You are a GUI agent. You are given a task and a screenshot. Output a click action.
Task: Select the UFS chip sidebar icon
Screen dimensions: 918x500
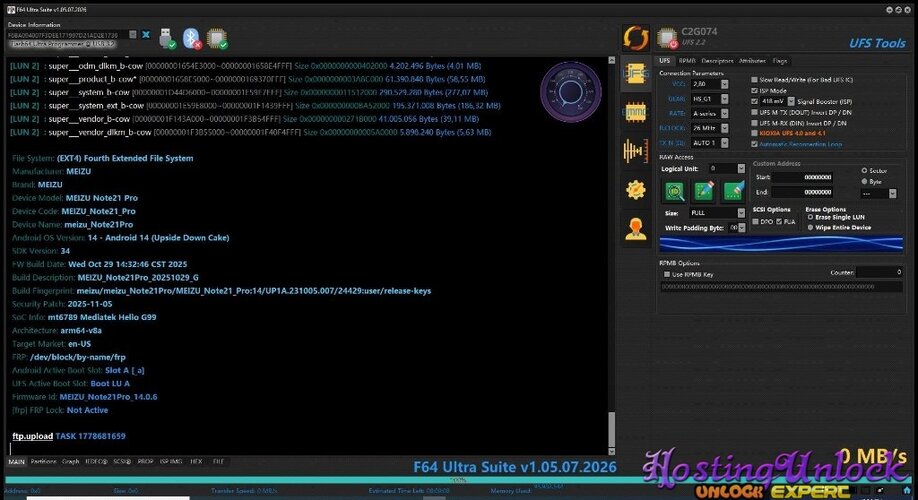[635, 74]
